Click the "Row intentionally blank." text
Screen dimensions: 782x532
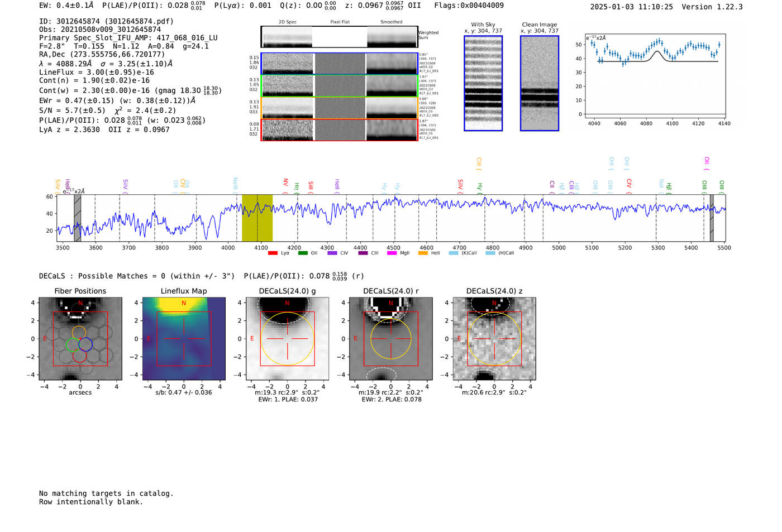tap(91, 502)
